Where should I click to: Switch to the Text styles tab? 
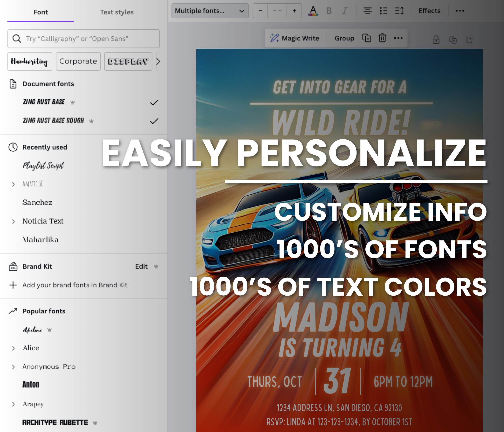117,12
